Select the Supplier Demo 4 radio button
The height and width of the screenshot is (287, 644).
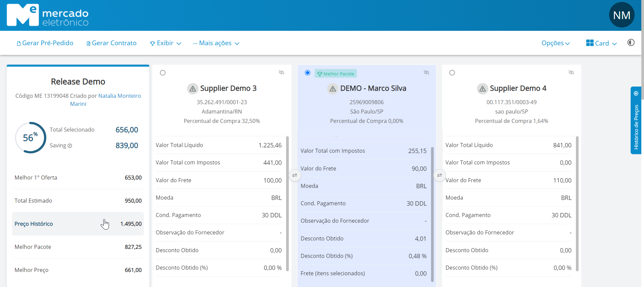452,73
